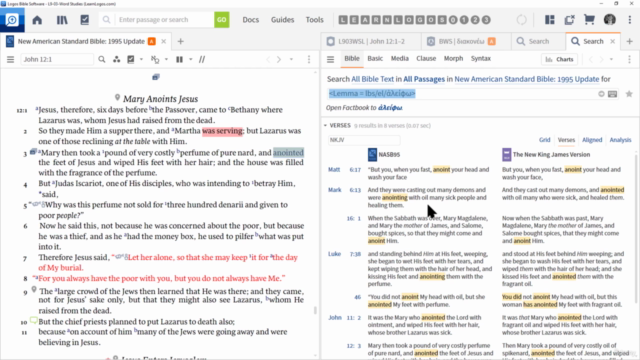640x360 pixels.
Task: Open the user profile avatar
Action: 610,20
